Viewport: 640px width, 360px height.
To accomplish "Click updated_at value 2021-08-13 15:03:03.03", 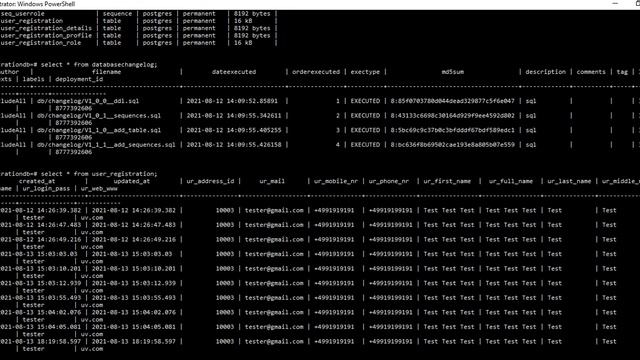I will click(131, 254).
